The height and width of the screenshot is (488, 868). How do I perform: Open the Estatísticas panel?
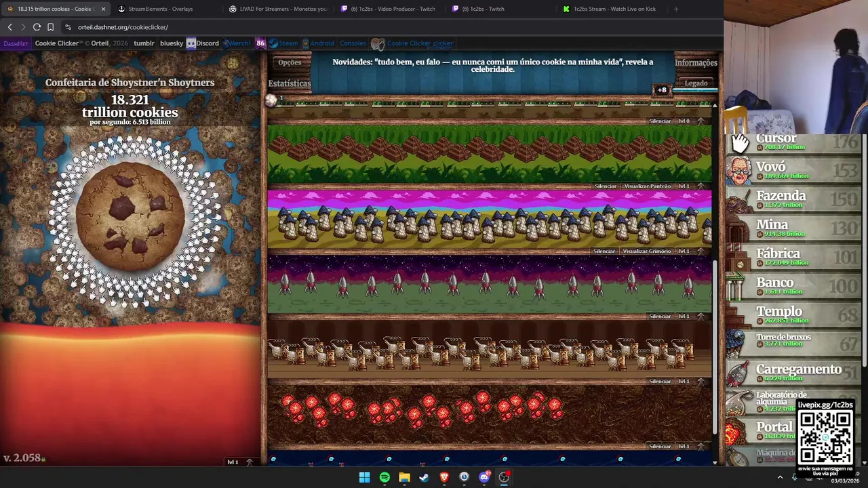click(x=290, y=83)
